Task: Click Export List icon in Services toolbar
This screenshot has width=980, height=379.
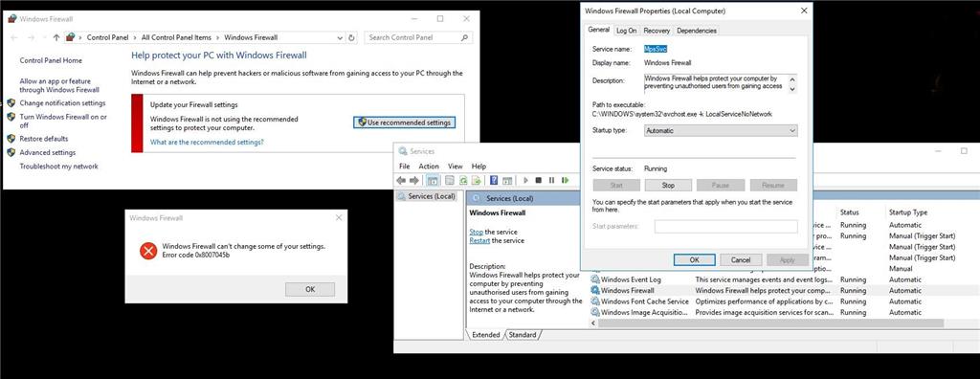Action: coord(477,180)
